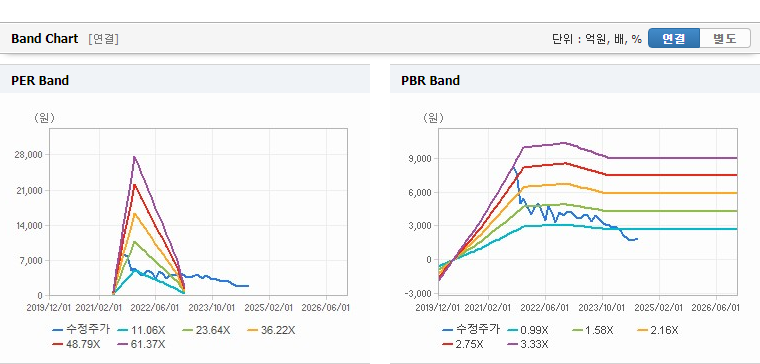Click the purple 61.37X peak in PER chart
Screen dimensions: 760x364
tap(134, 157)
